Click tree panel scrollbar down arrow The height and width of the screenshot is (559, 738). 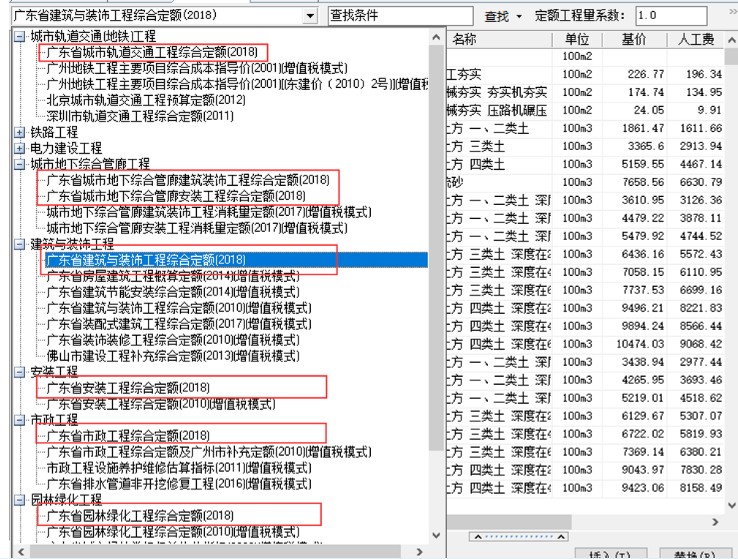click(436, 535)
